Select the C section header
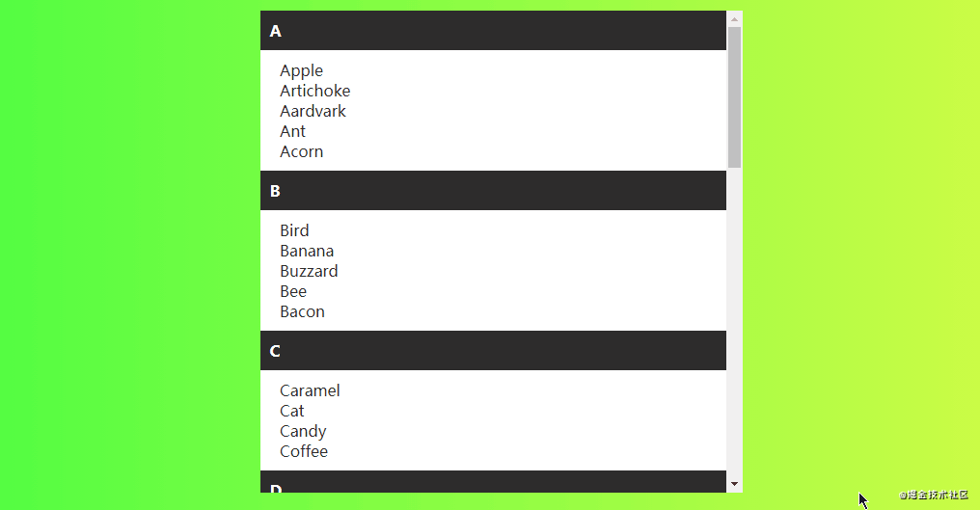The height and width of the screenshot is (510, 980). pyautogui.click(x=493, y=351)
